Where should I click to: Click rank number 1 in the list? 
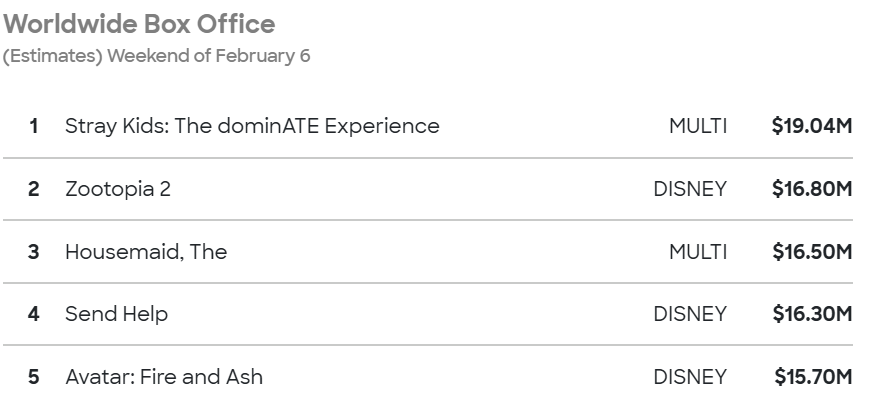pyautogui.click(x=34, y=126)
